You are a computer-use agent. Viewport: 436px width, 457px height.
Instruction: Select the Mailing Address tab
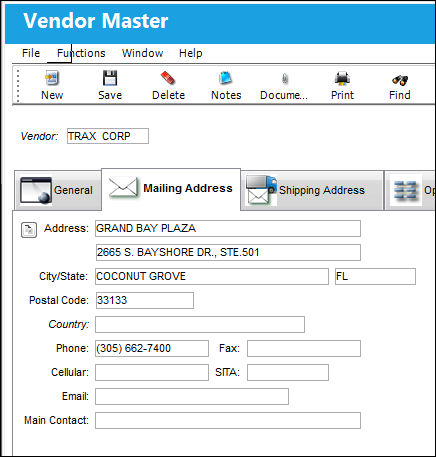[x=171, y=189]
